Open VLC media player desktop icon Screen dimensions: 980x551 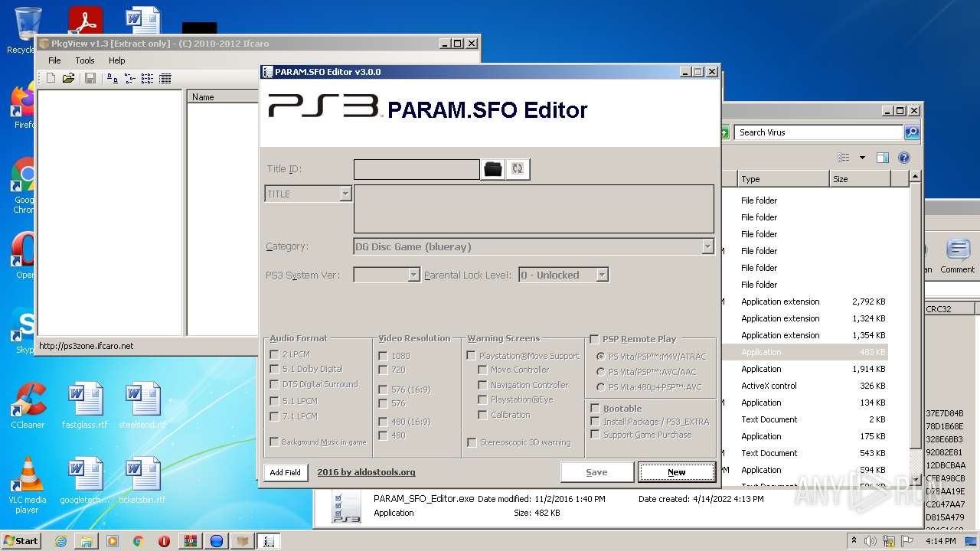[x=28, y=485]
